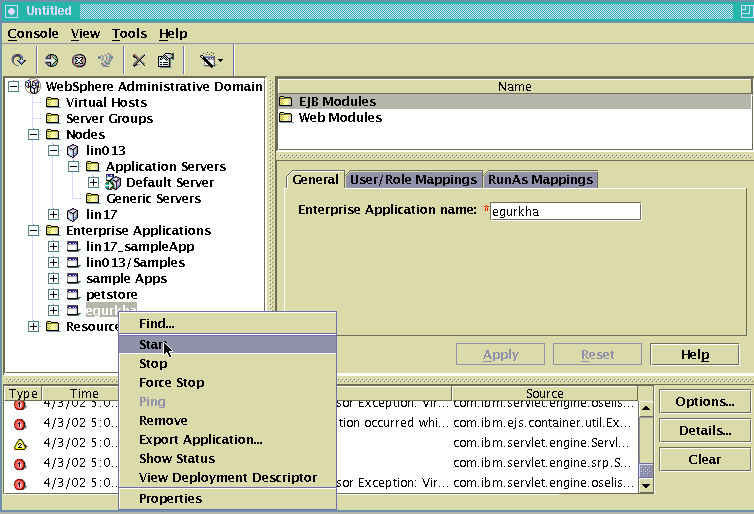
Task: Expand the Default Server tree node
Action: click(x=93, y=182)
